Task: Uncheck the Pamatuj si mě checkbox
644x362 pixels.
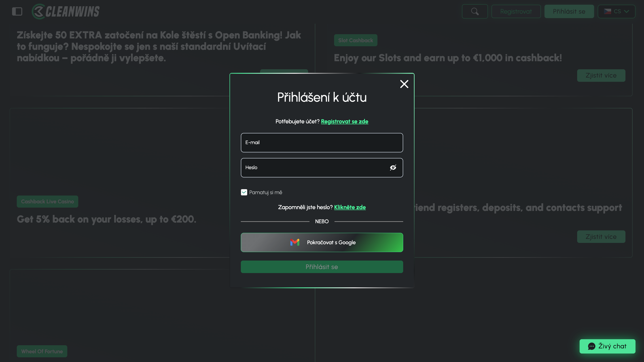Action: (x=244, y=192)
